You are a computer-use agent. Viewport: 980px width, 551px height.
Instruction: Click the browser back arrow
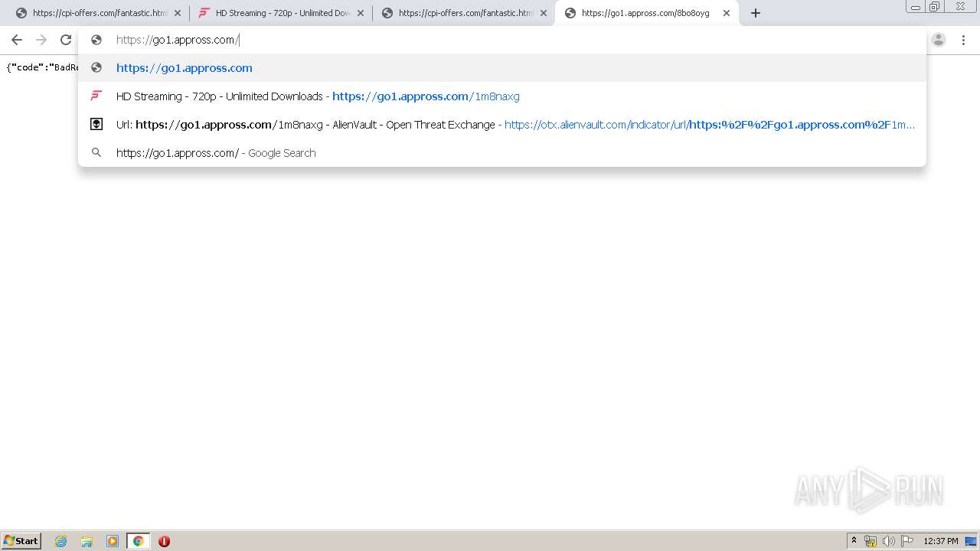tap(17, 40)
